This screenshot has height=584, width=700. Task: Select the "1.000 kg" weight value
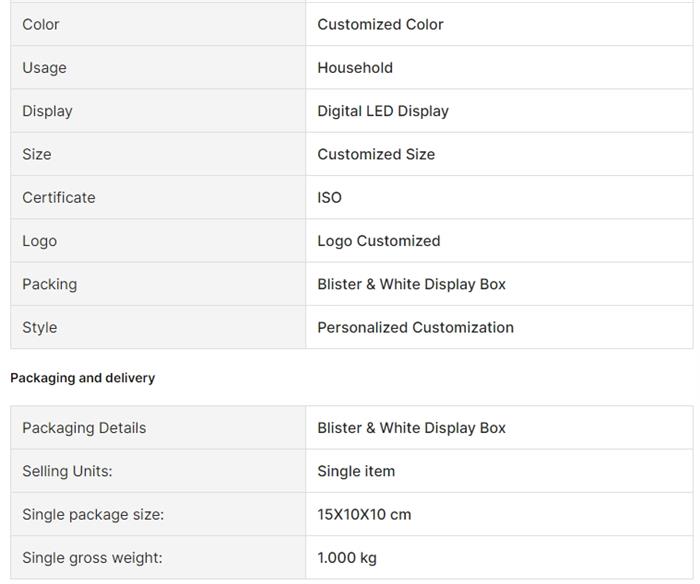tap(347, 558)
